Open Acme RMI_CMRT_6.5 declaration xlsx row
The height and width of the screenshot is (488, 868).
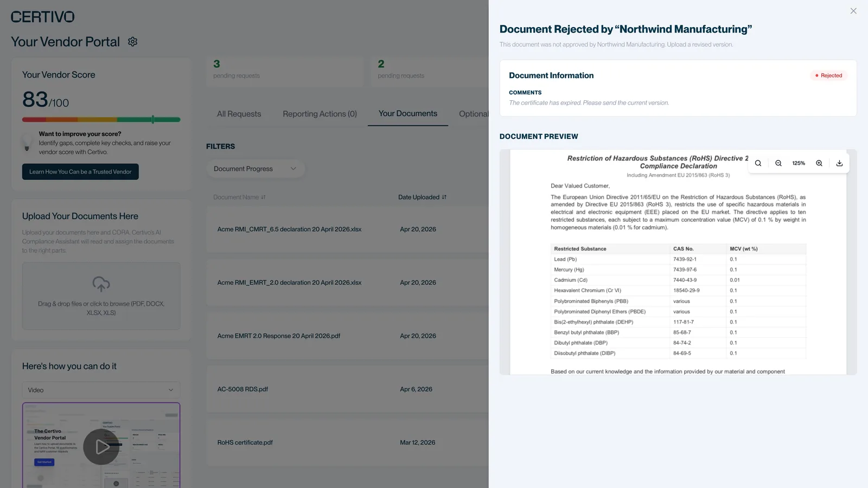pyautogui.click(x=347, y=229)
